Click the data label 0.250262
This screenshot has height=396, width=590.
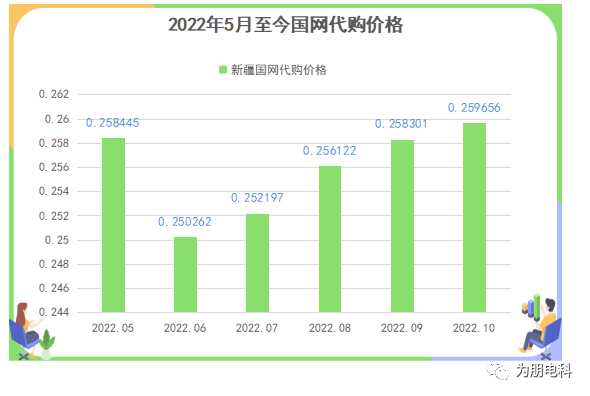click(185, 222)
